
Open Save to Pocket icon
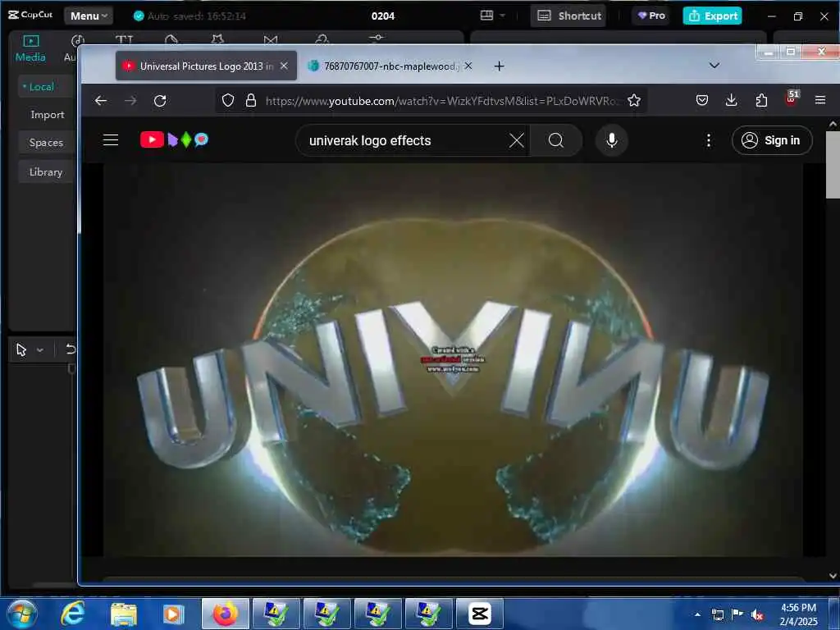point(702,100)
